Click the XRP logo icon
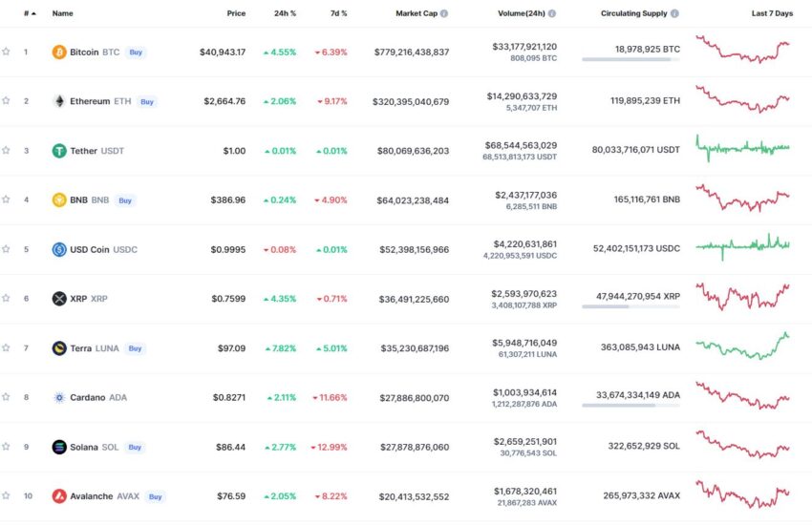 click(x=59, y=299)
